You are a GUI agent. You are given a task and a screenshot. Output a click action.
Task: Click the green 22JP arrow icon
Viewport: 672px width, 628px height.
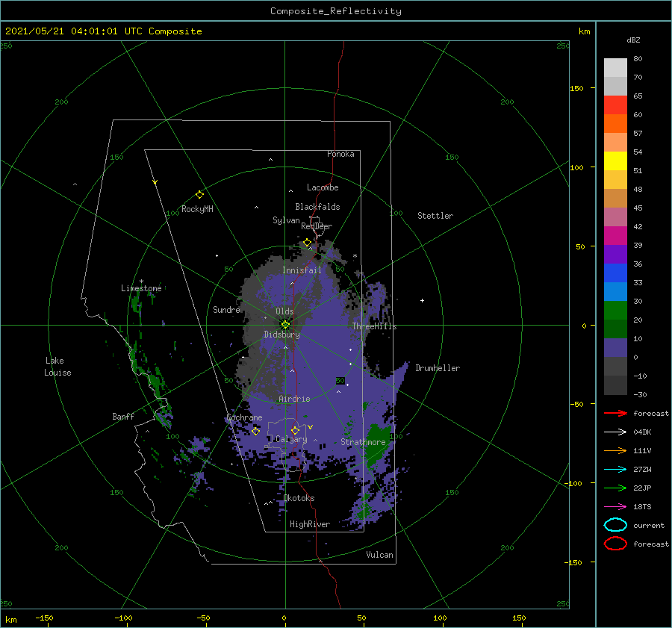click(615, 488)
